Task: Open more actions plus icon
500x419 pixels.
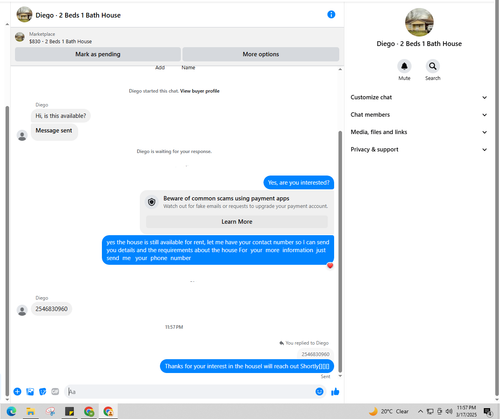Action: click(x=17, y=392)
